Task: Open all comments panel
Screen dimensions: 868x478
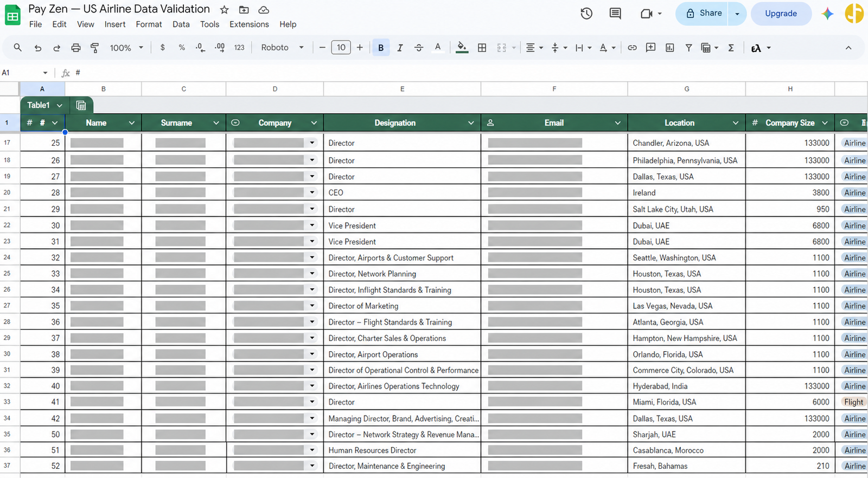Action: (x=615, y=14)
